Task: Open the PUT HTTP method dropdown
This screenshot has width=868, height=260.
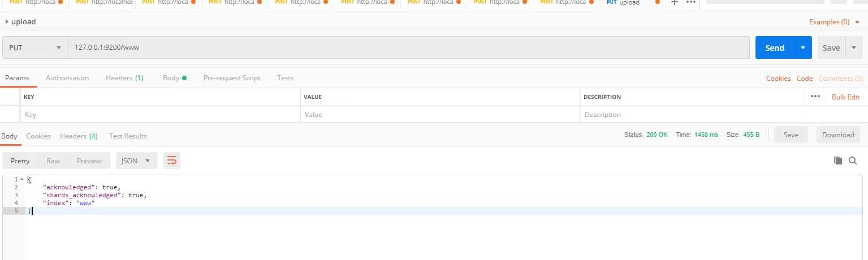Action: pos(35,48)
